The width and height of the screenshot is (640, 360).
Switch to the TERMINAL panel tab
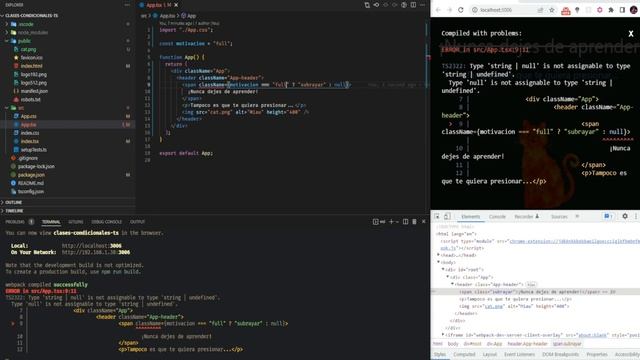[x=51, y=222]
